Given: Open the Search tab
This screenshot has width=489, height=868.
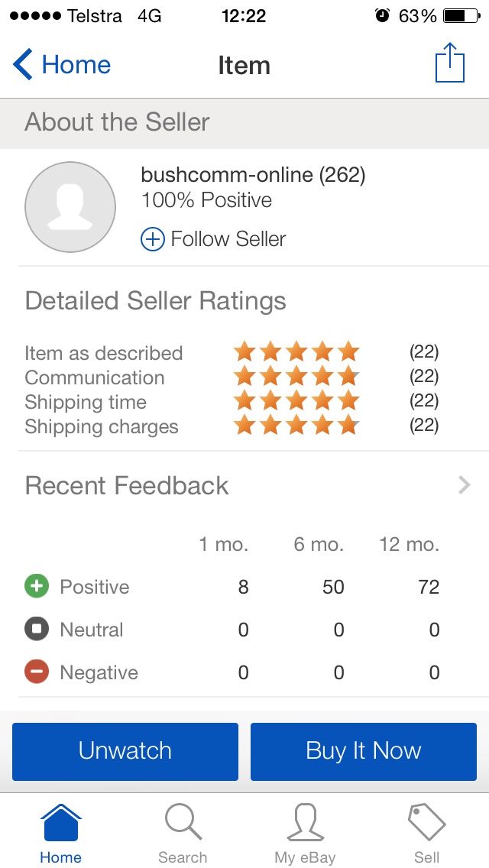Looking at the screenshot, I should click(183, 834).
